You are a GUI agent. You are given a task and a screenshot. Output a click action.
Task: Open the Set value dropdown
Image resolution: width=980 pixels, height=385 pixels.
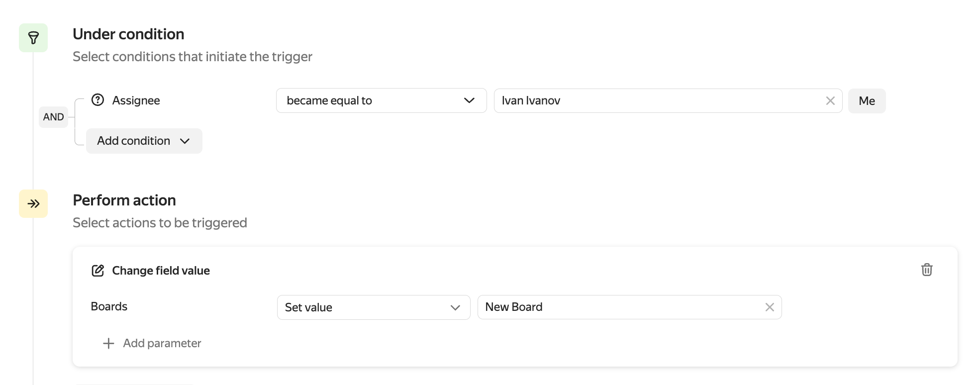point(373,307)
